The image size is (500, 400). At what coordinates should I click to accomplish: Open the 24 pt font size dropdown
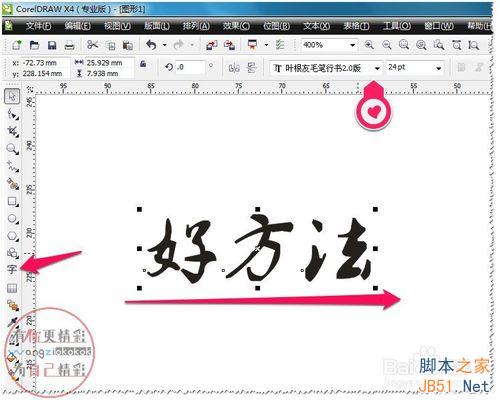coord(439,68)
